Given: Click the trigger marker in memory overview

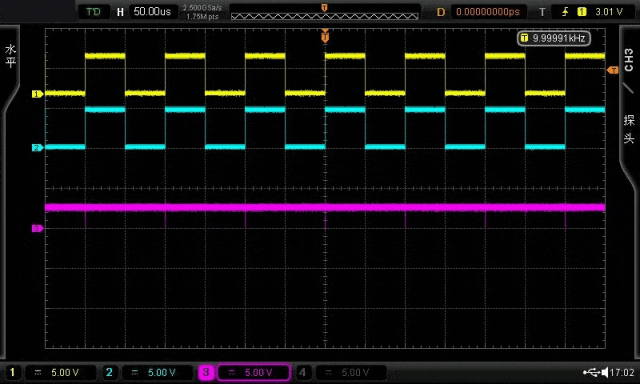Looking at the screenshot, I should 324,8.
